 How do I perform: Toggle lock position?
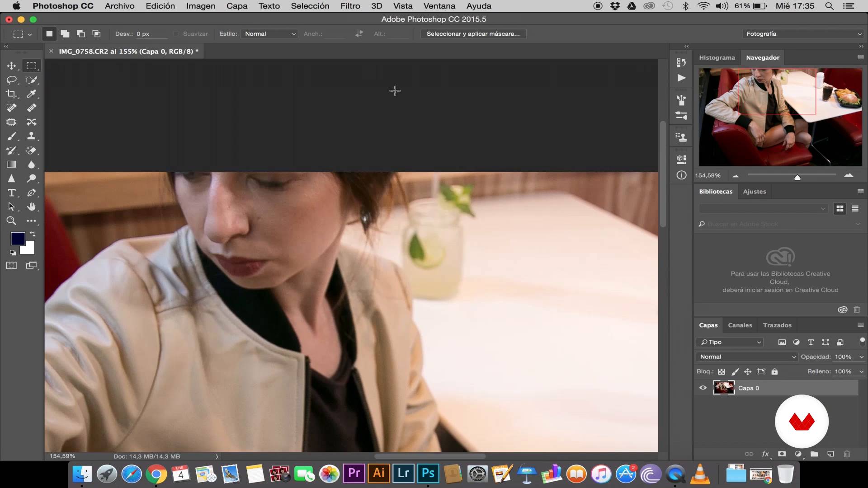[x=748, y=371]
